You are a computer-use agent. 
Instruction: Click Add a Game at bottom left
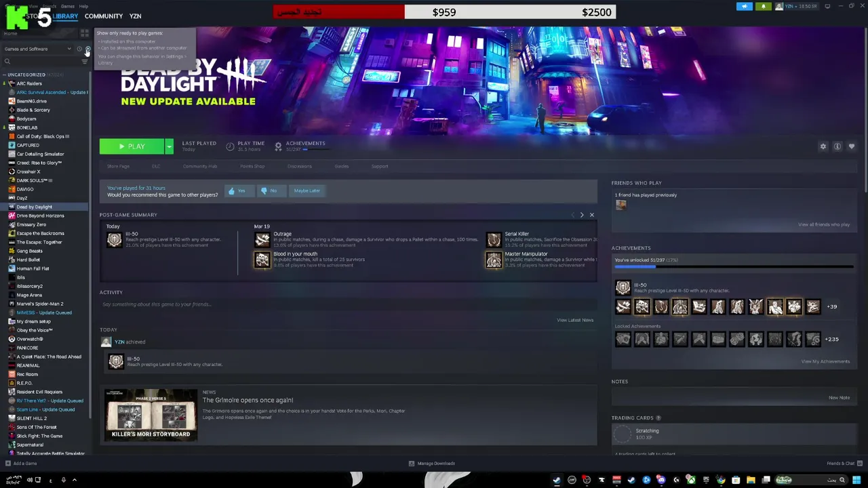coord(21,464)
